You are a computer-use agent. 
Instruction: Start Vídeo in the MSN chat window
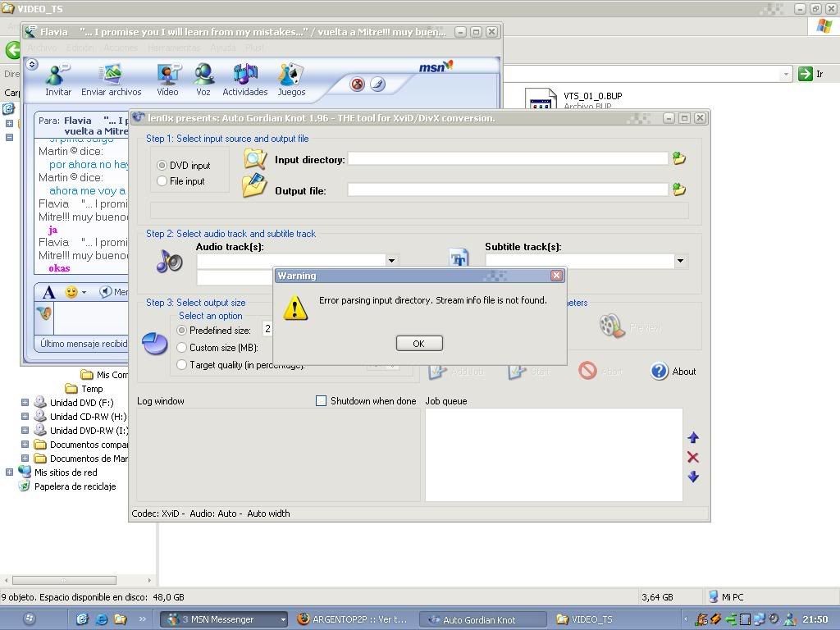click(x=167, y=80)
